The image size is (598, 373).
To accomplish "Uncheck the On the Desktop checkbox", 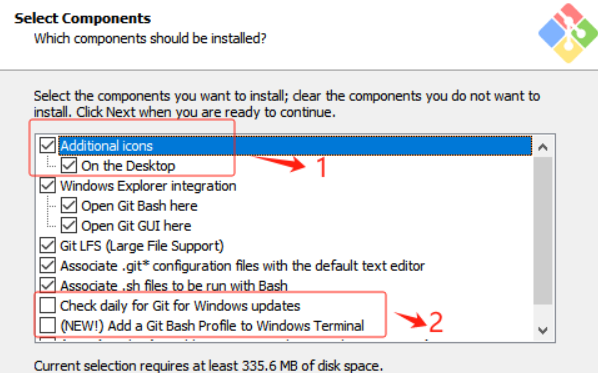I will click(69, 166).
